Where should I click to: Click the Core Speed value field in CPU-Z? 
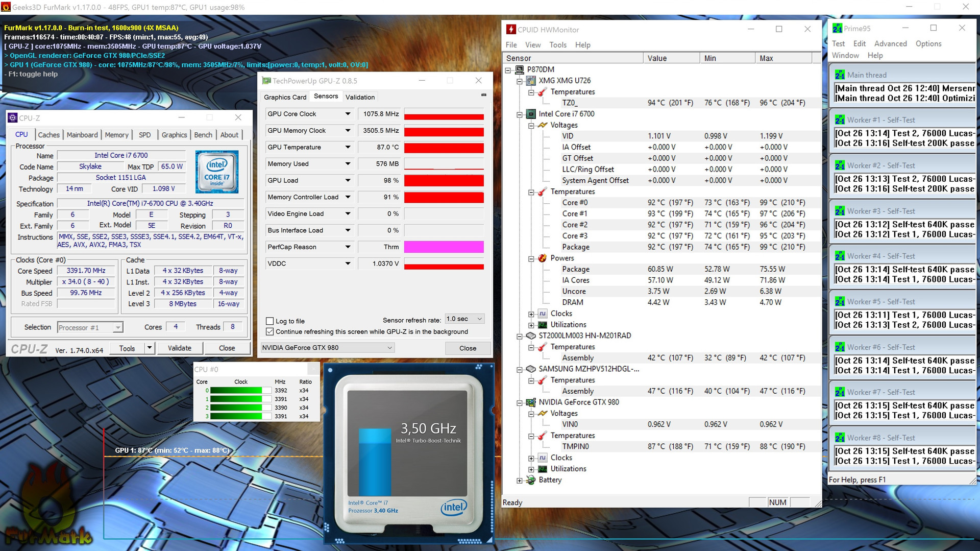coord(86,271)
